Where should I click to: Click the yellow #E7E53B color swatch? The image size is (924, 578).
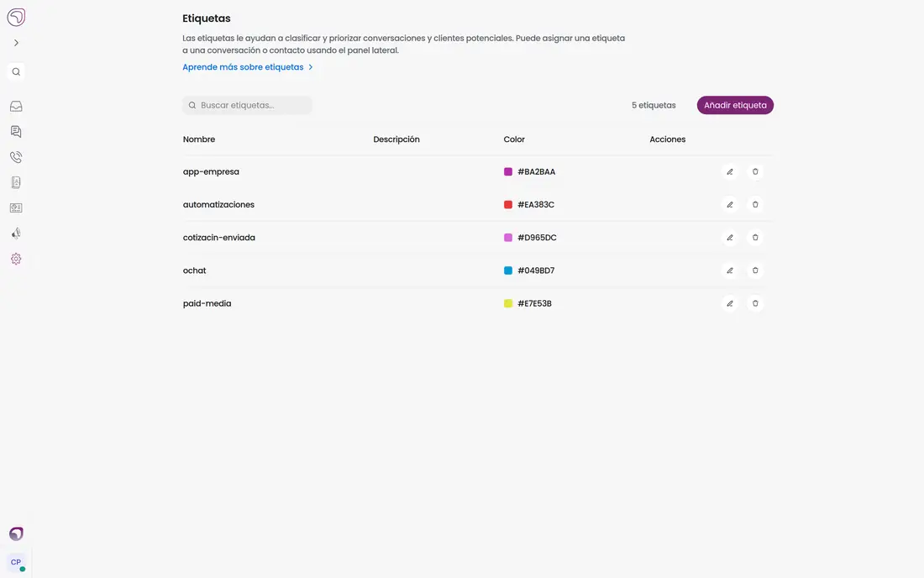508,304
